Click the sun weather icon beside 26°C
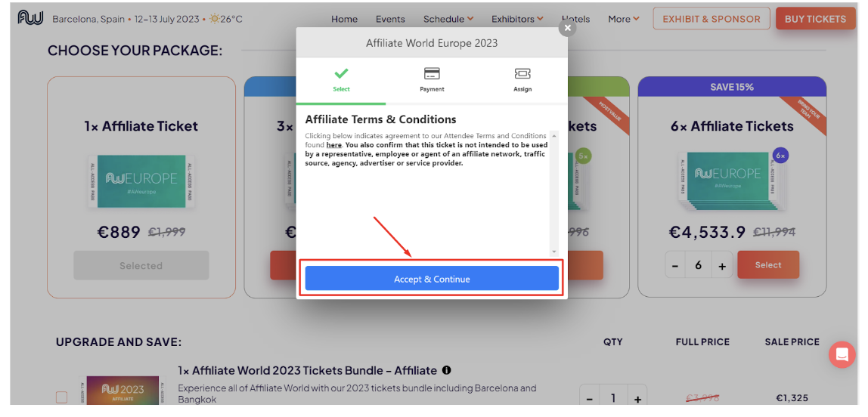 coord(215,19)
